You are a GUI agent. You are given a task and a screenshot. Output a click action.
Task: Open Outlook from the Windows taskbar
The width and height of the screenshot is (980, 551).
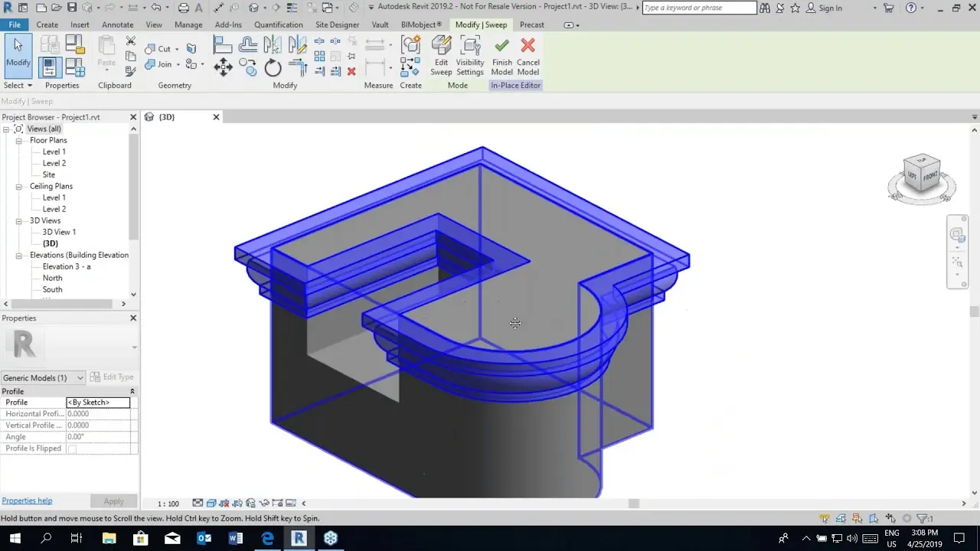[204, 538]
